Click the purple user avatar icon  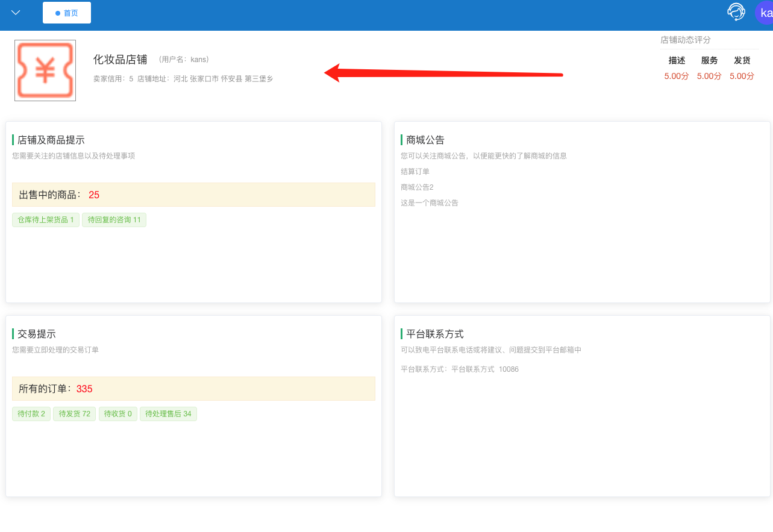764,13
